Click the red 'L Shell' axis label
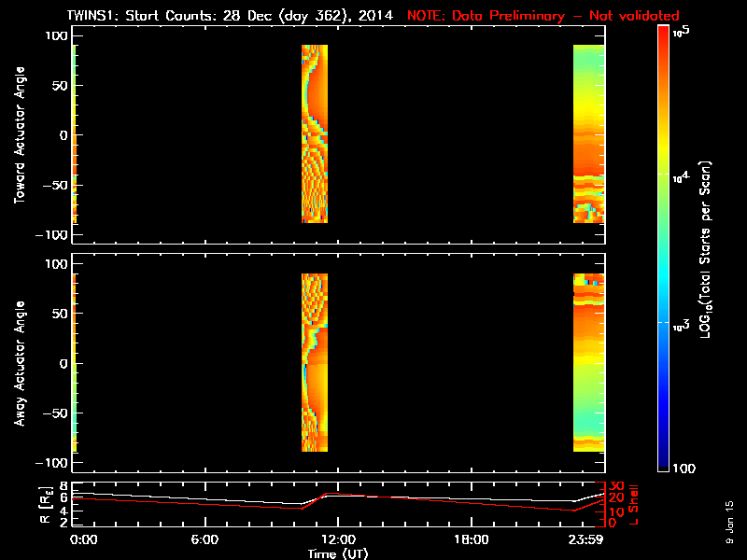The height and width of the screenshot is (560, 747). pyautogui.click(x=634, y=504)
